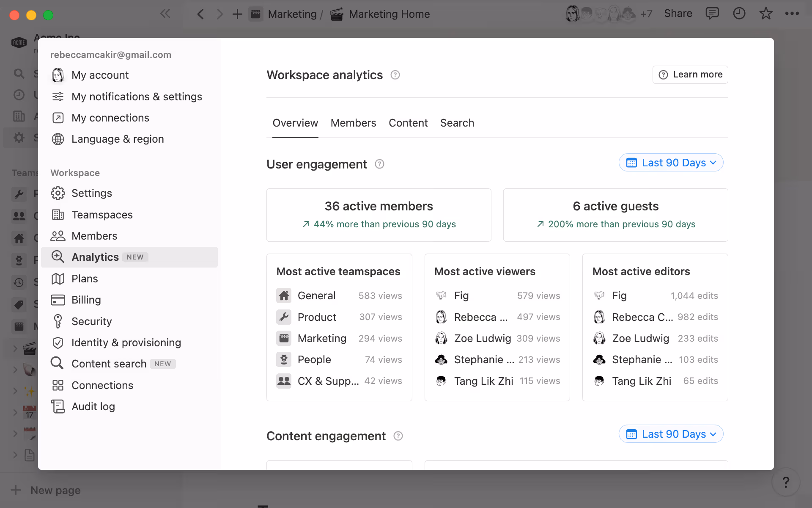
Task: Open My notifications & settings
Action: pos(137,97)
